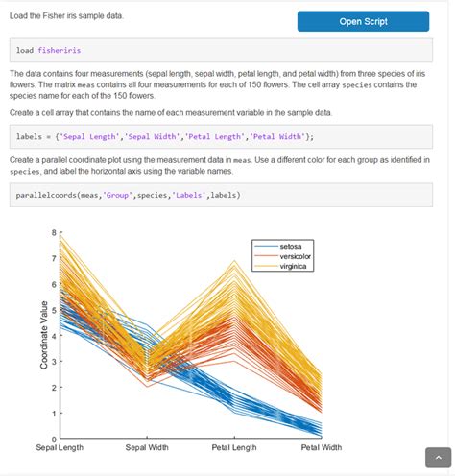Click the scroll-to-top arrow button
Image resolution: width=455 pixels, height=476 pixels.
438,458
